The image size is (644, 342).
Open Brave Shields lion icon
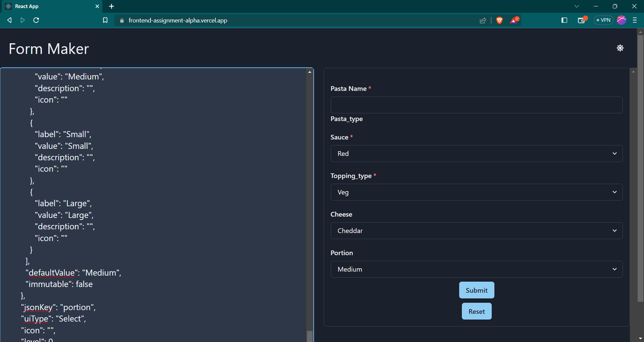pos(499,21)
